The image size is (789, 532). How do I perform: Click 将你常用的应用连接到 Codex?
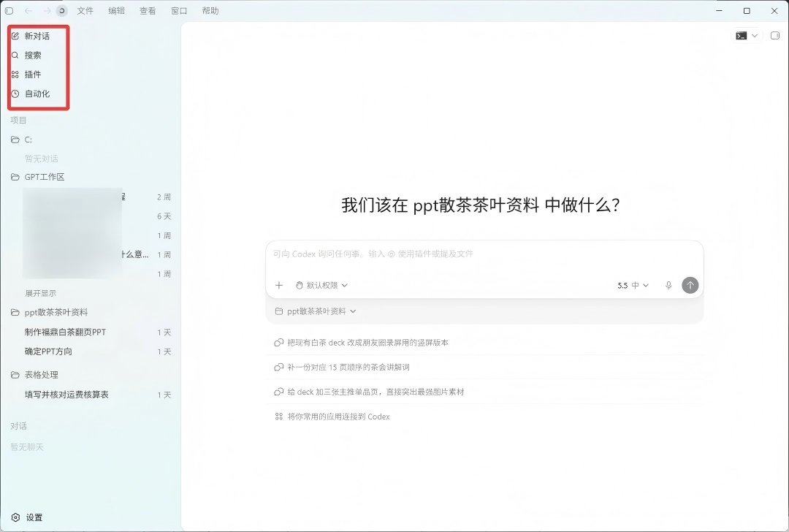484,417
